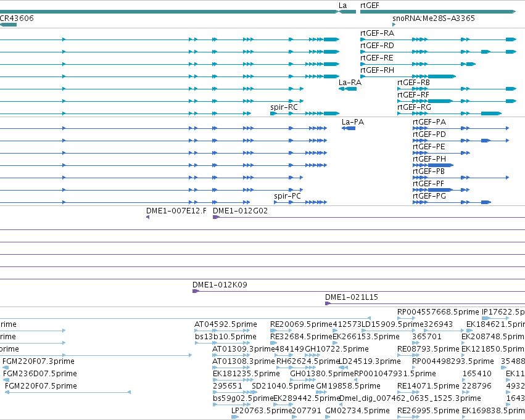Select AT01308.3prime EST label
The image size is (525, 420).
[x=244, y=362]
